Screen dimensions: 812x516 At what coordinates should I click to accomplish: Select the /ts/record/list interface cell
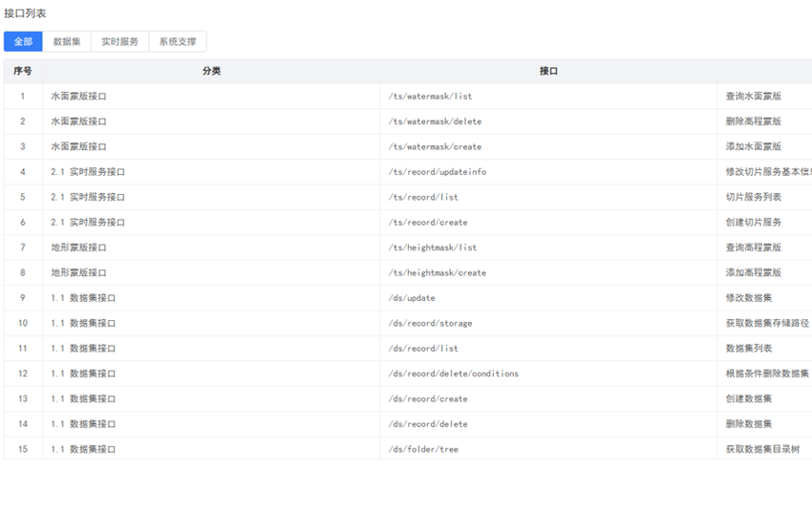[423, 198]
